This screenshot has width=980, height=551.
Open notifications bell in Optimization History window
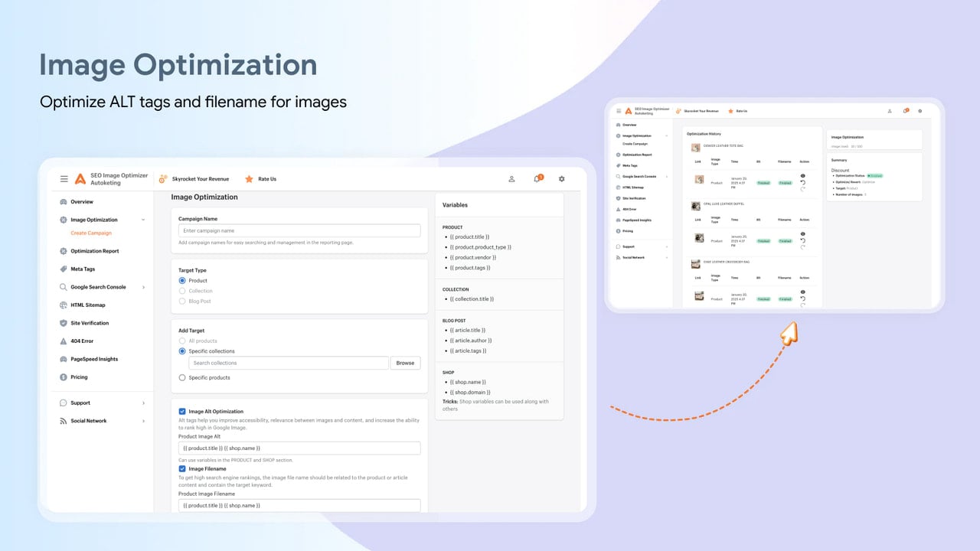tap(905, 111)
